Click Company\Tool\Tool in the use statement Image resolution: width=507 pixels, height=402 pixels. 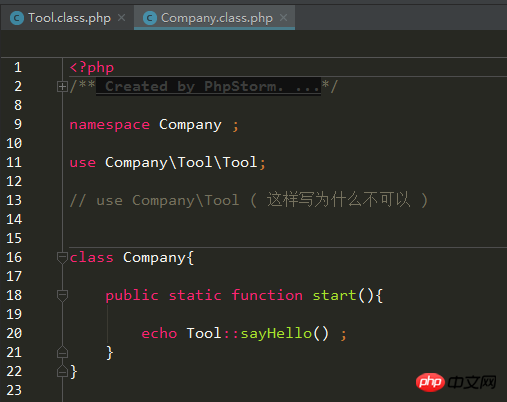tap(181, 163)
